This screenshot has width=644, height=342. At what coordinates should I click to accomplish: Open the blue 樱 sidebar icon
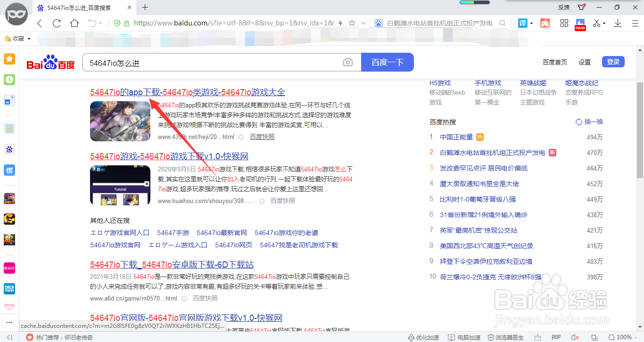(9, 170)
